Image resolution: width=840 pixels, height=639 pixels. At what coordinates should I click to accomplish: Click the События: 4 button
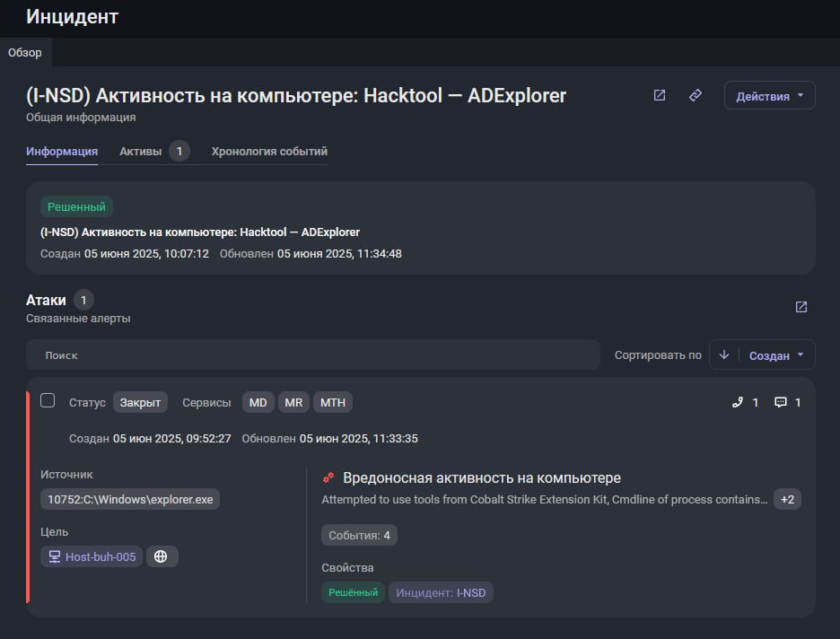[x=359, y=535]
